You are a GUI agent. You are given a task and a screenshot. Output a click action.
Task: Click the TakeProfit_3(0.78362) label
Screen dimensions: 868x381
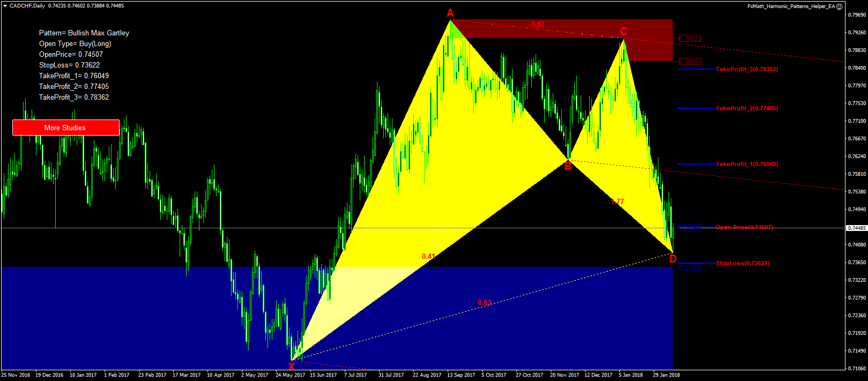coord(747,69)
